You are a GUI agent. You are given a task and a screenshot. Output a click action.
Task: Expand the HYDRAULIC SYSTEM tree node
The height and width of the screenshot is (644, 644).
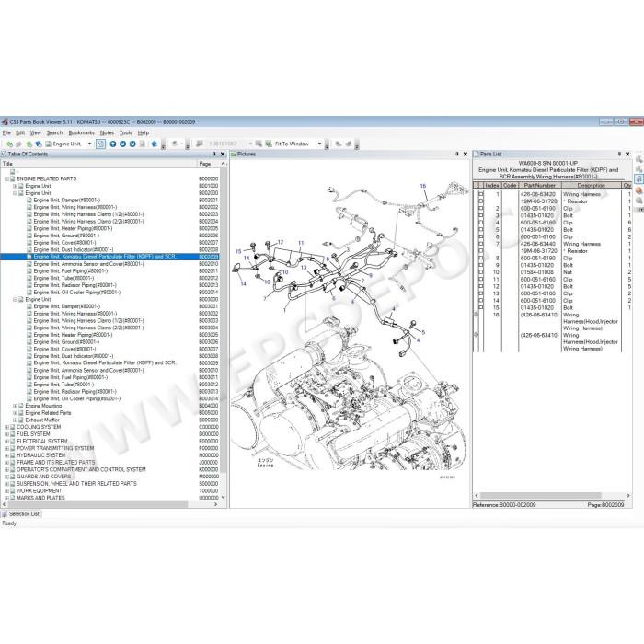[6, 455]
